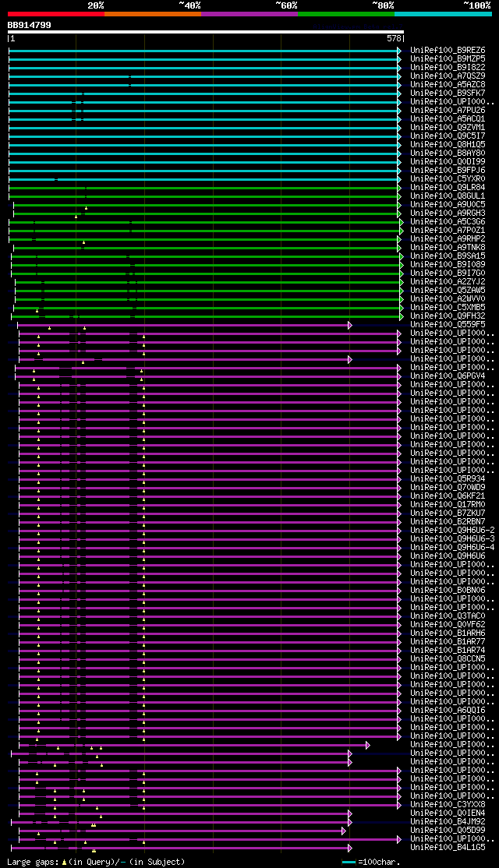Select the UniRef100_Q5ZAW5 label

448,291
